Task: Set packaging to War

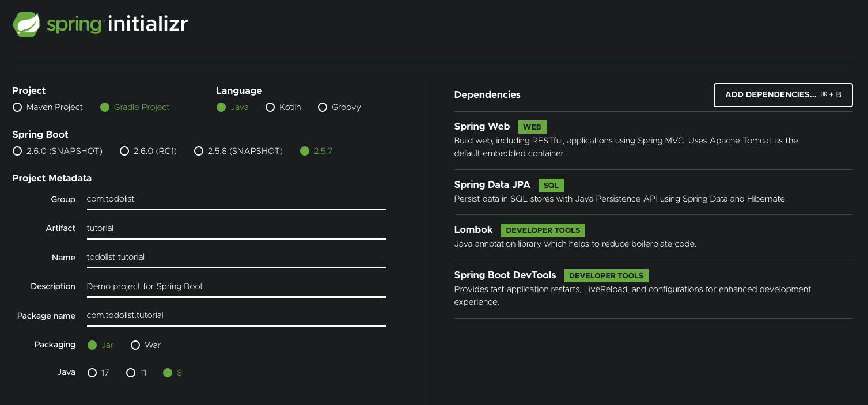Action: click(135, 345)
